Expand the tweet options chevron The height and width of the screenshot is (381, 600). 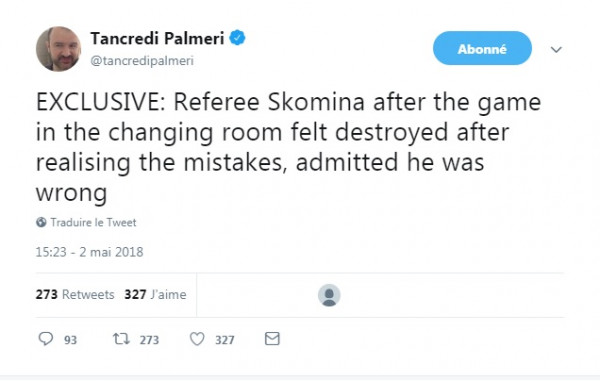556,49
